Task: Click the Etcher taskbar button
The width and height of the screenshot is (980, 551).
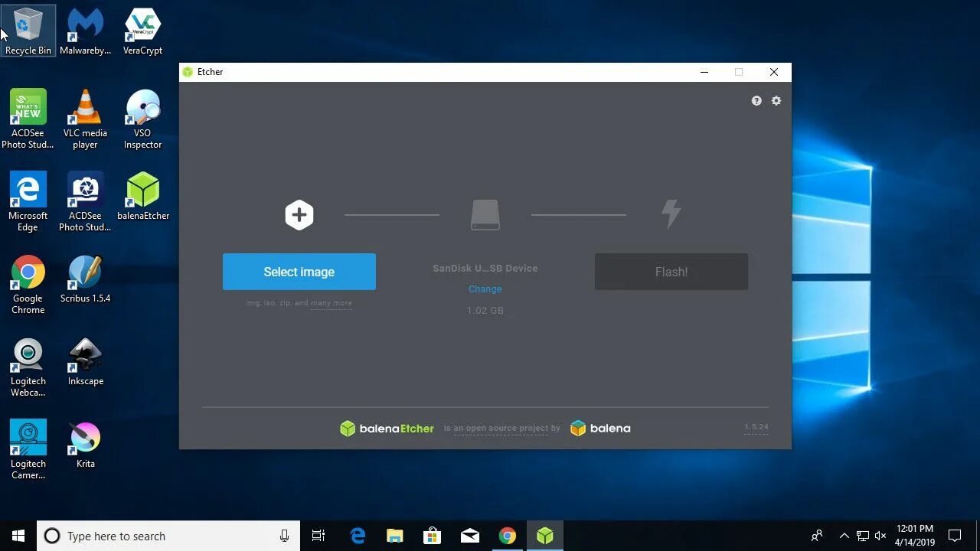Action: [x=545, y=536]
